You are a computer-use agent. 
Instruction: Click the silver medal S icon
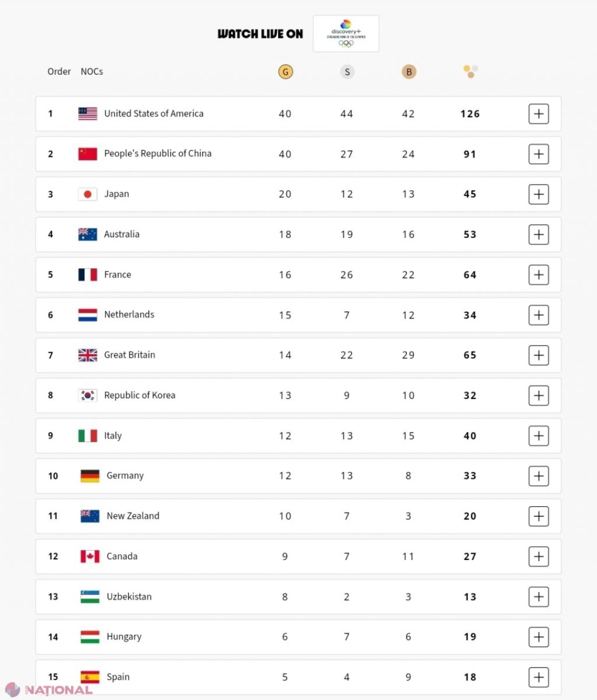(347, 72)
